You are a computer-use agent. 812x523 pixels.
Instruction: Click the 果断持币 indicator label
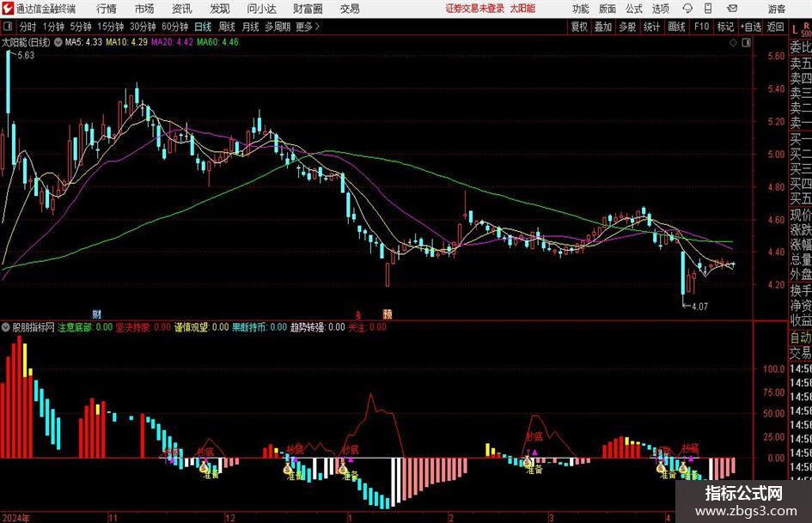(x=259, y=327)
